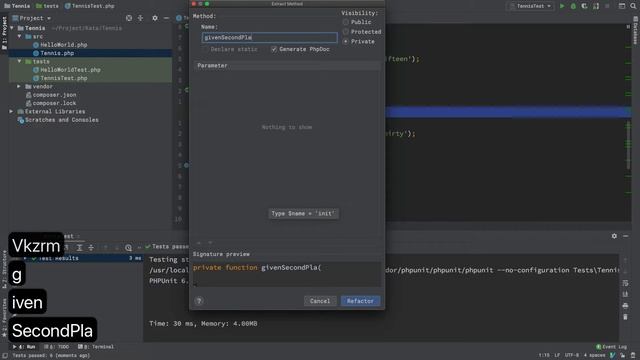This screenshot has width=640, height=360.
Task: Click Tennis breadcrumb in navigation bar
Action: (x=17, y=6)
